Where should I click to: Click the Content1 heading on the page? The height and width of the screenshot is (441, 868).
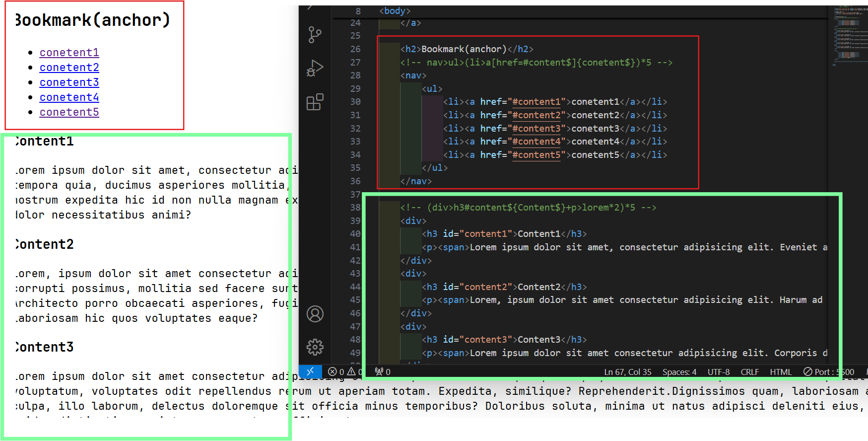[44, 142]
